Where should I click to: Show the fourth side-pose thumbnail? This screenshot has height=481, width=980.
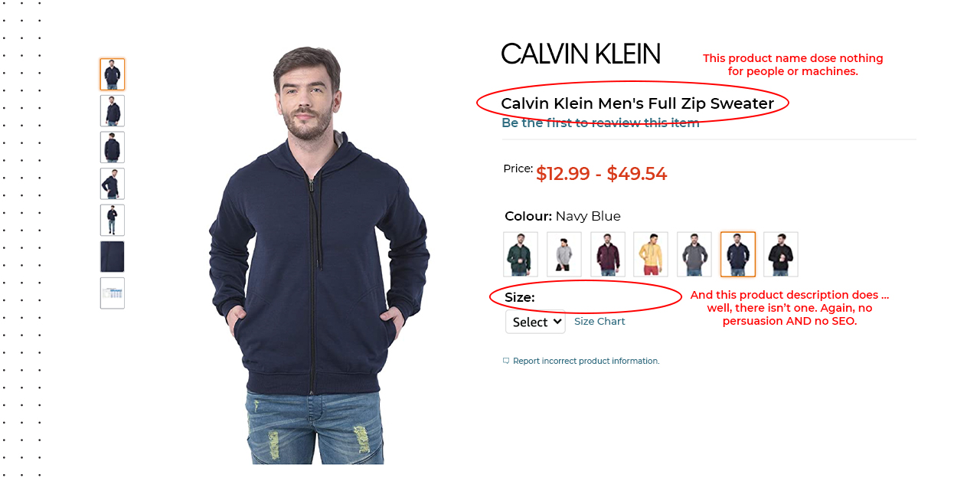click(x=113, y=184)
